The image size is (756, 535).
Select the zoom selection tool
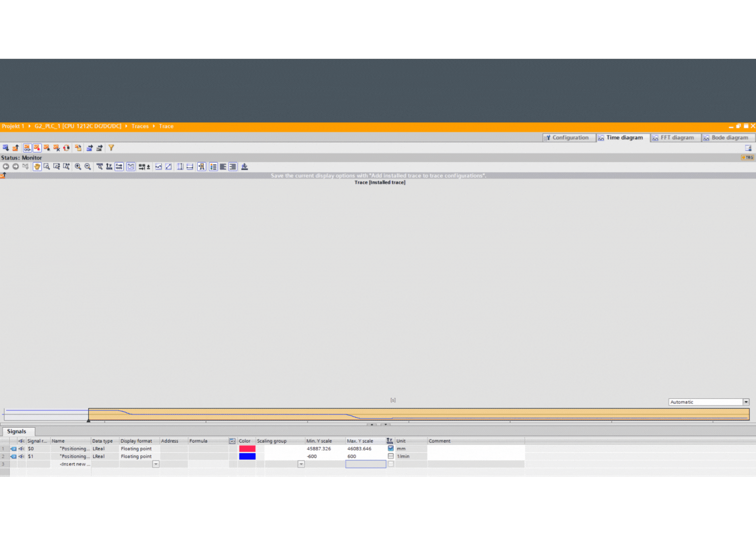(47, 167)
